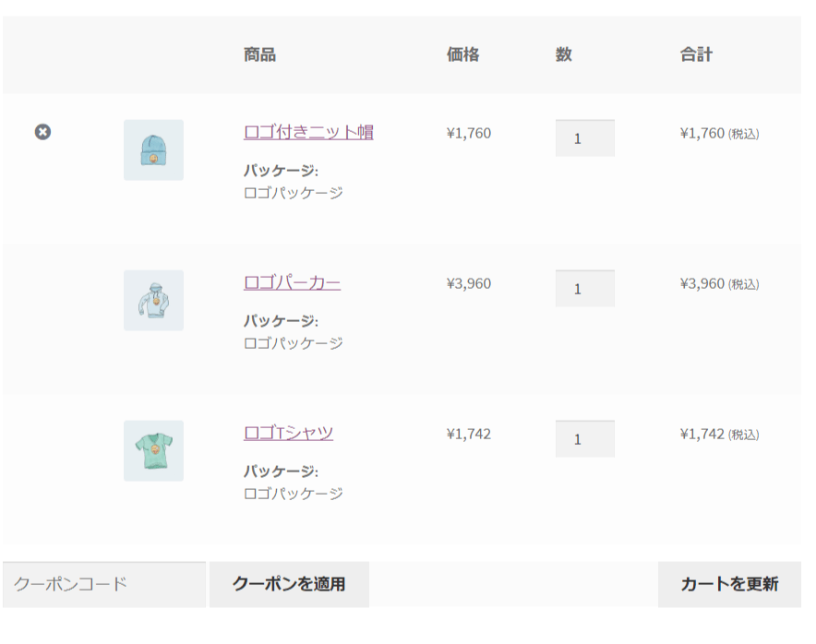Open the ロゴパーカー product link
Viewport: 816px width, 644px height.
coord(292,282)
